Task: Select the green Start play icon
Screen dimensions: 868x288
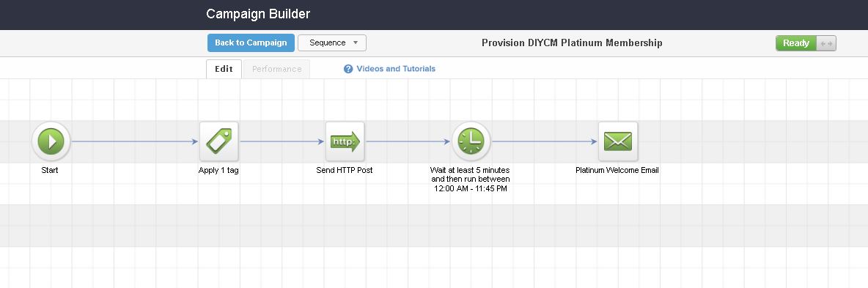Action: (51, 141)
